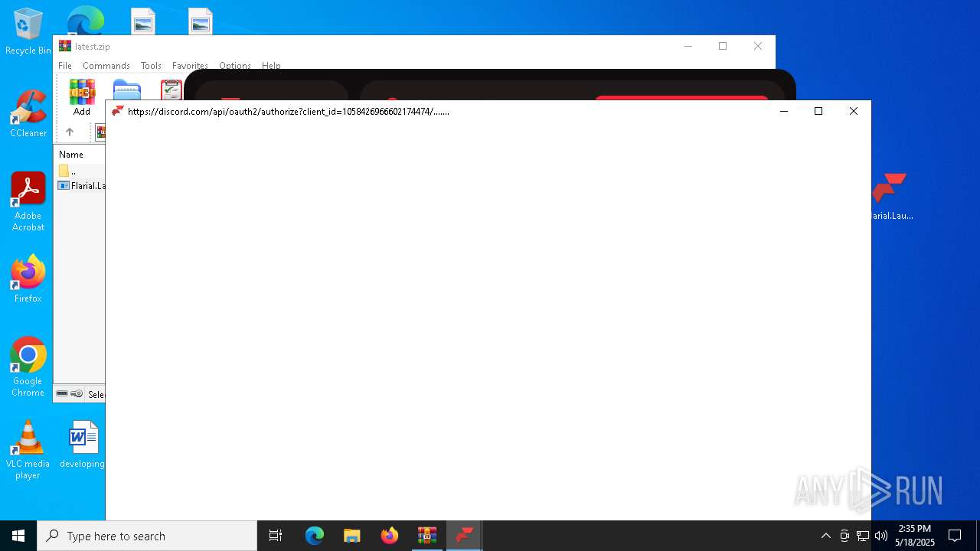Minimize the latest.zip WinRAR window
This screenshot has width=980, height=551.
click(688, 46)
